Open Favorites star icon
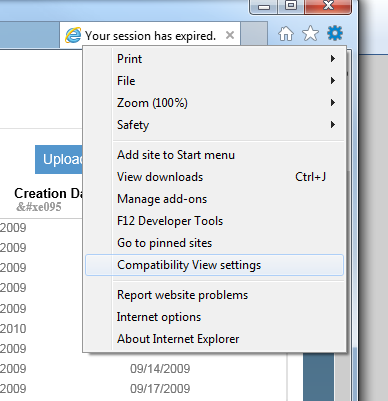 coord(310,33)
